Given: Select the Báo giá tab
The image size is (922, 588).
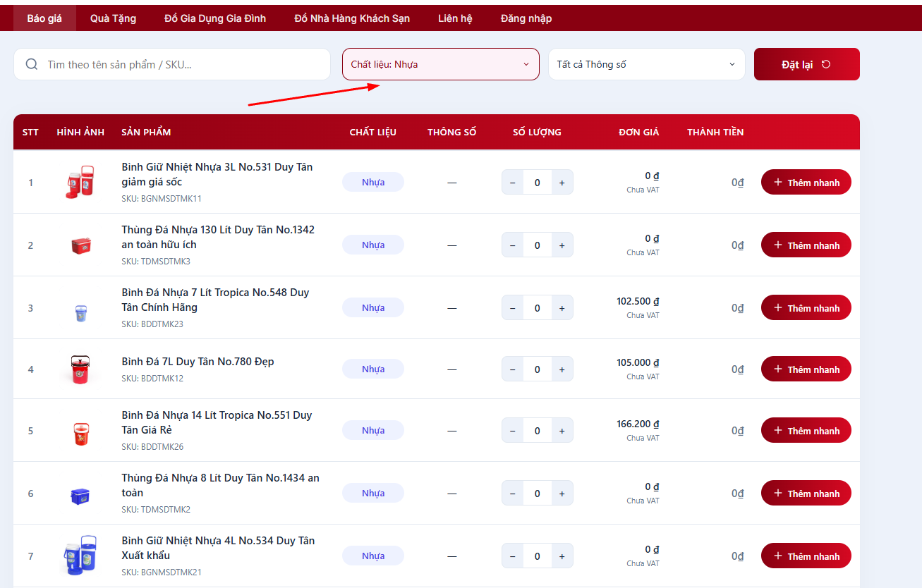Looking at the screenshot, I should click(44, 18).
